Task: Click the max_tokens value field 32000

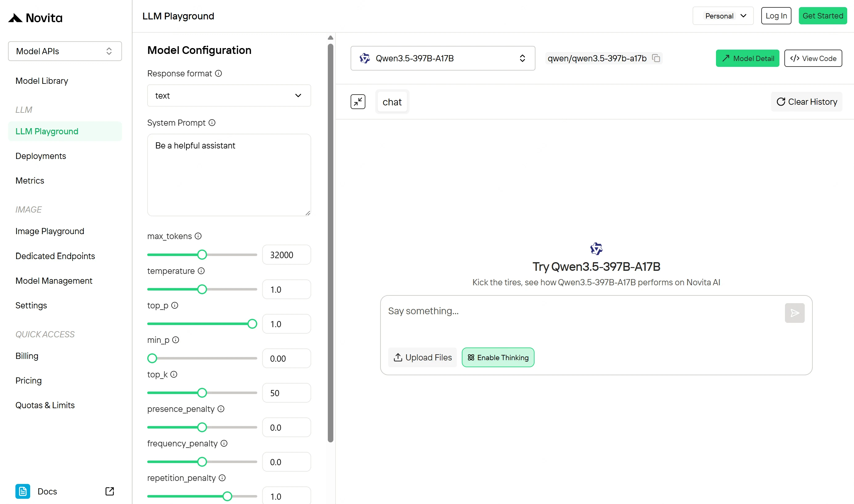Action: [x=286, y=255]
